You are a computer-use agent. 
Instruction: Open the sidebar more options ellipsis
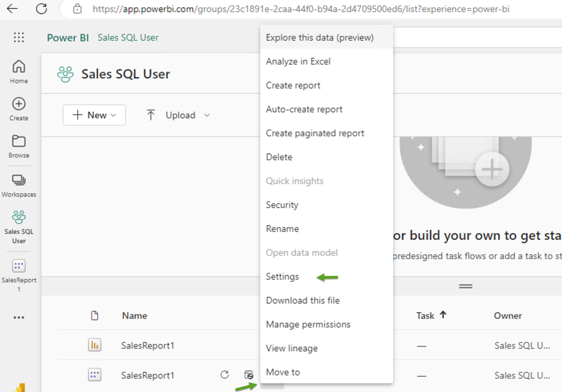(x=18, y=317)
